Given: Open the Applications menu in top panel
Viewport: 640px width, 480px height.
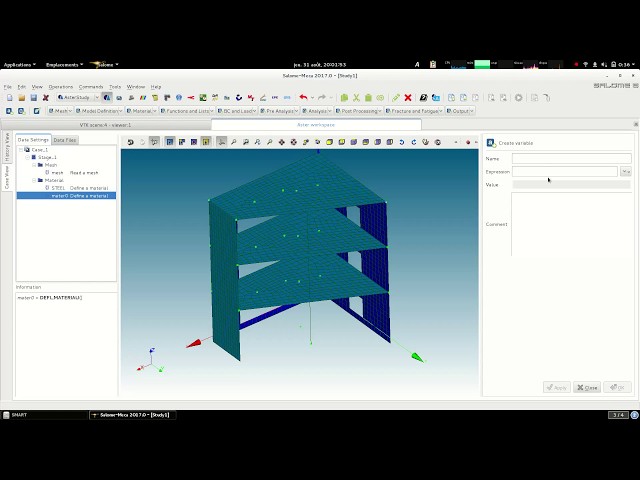Looking at the screenshot, I should [20, 64].
